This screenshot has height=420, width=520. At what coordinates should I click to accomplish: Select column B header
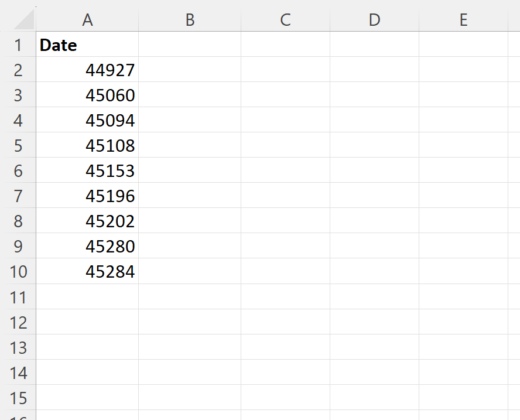click(x=190, y=20)
